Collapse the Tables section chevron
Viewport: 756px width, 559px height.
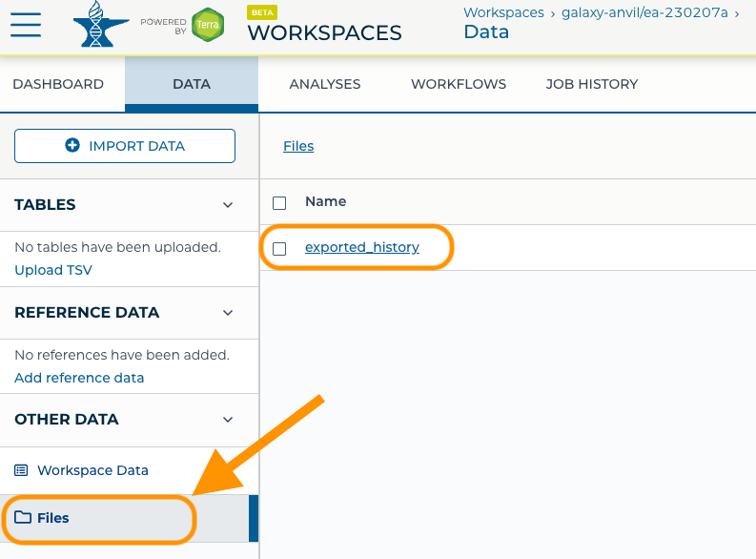228,205
